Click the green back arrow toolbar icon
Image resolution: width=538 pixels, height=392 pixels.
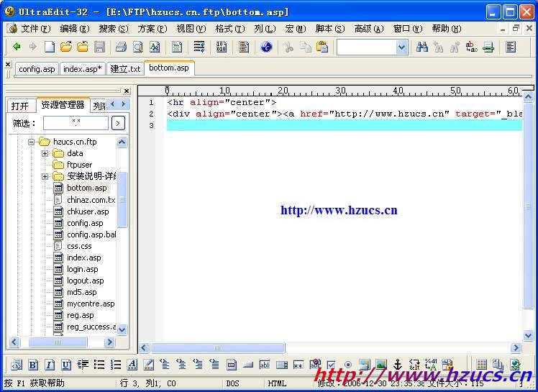[16, 46]
